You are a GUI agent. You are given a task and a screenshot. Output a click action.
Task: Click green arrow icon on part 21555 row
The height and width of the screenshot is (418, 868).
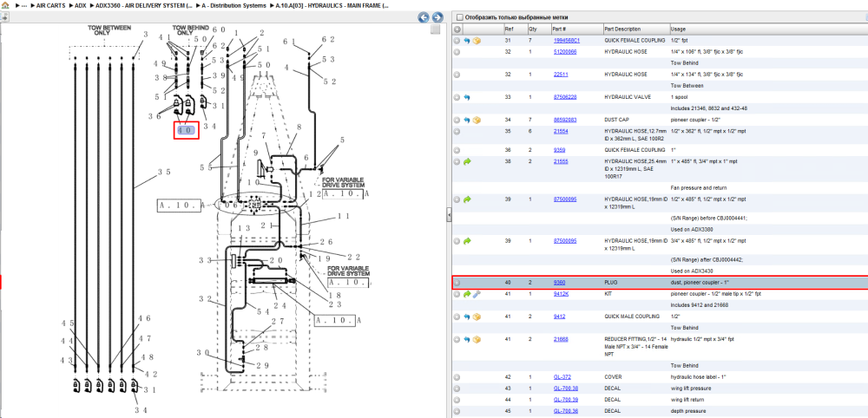467,161
